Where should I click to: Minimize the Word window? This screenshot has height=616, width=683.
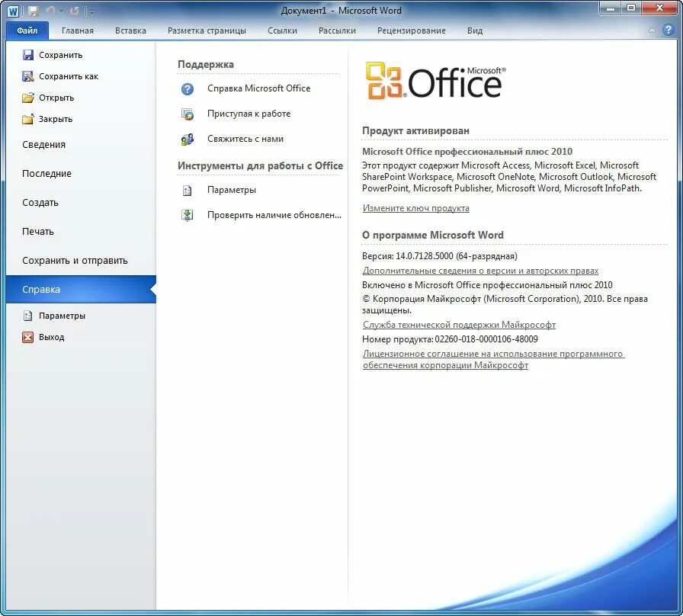coord(611,8)
